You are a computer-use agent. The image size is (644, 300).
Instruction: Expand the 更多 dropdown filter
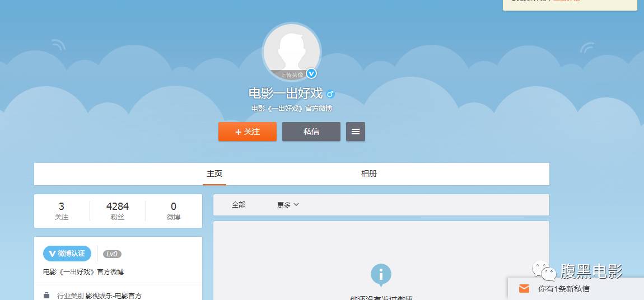point(288,205)
